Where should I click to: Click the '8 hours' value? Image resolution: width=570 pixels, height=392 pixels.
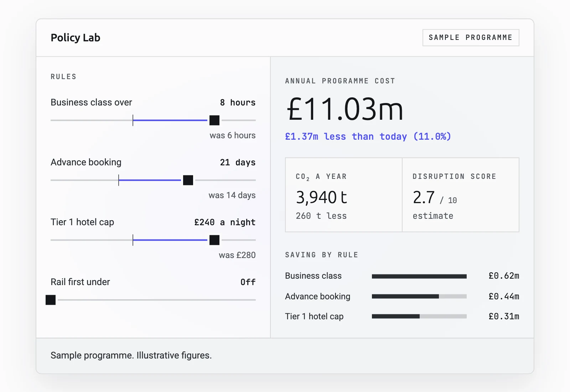[238, 103]
